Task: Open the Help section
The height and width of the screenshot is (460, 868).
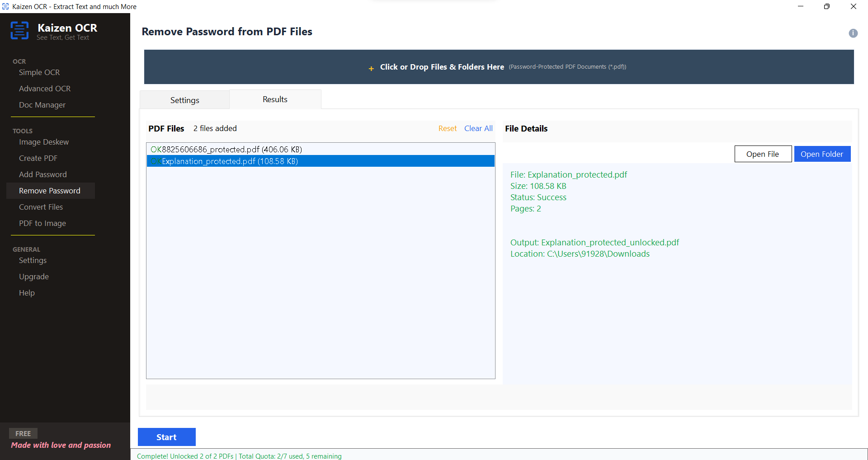Action: tap(27, 292)
